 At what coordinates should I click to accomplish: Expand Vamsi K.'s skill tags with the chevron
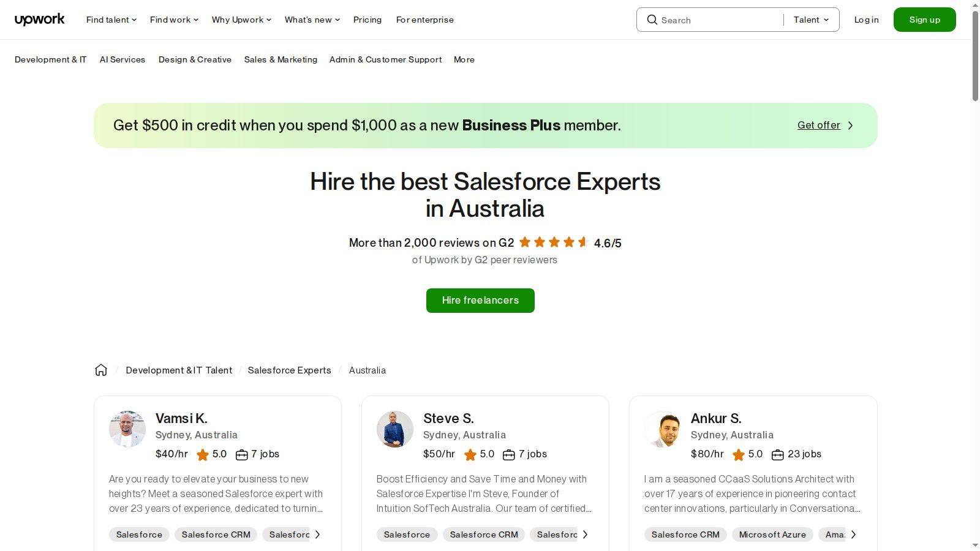pyautogui.click(x=318, y=534)
